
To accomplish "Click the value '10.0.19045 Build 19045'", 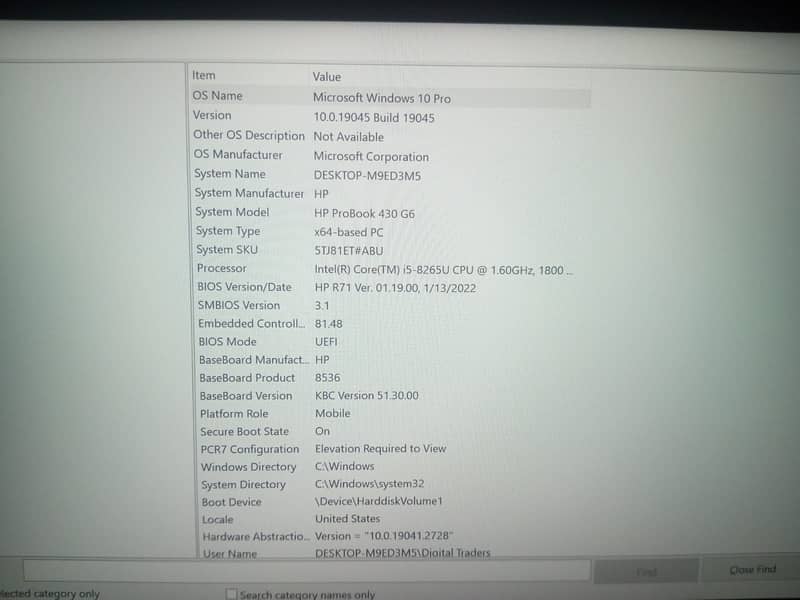I will tap(374, 118).
